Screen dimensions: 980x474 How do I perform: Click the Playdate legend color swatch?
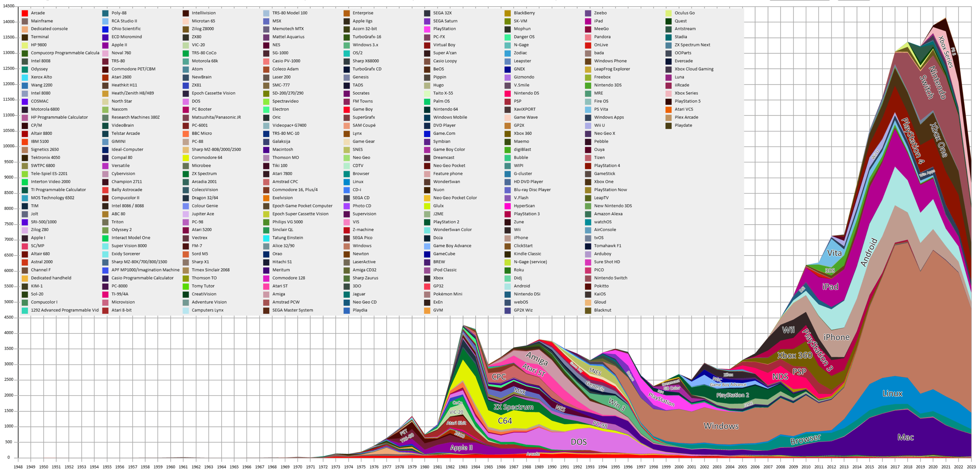click(x=668, y=125)
